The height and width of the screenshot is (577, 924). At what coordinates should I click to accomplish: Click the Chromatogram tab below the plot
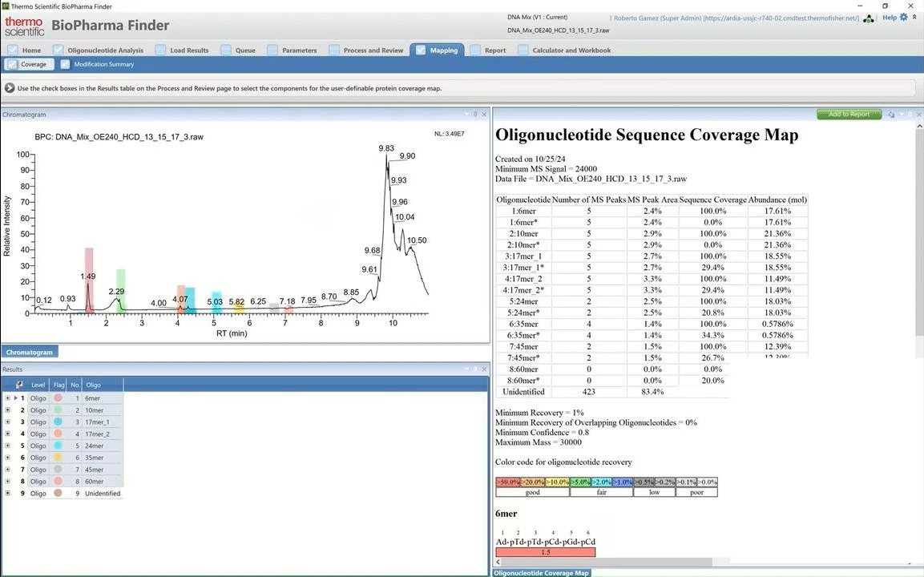[x=30, y=352]
